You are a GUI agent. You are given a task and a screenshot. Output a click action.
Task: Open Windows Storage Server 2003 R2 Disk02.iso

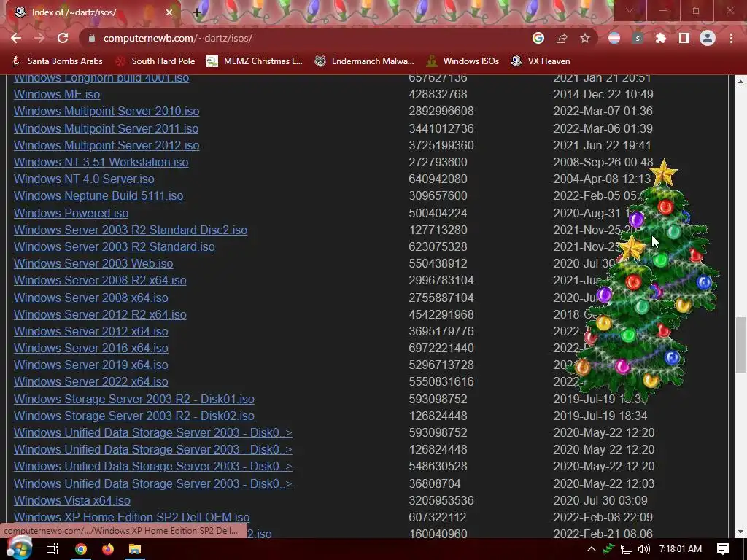click(x=134, y=416)
